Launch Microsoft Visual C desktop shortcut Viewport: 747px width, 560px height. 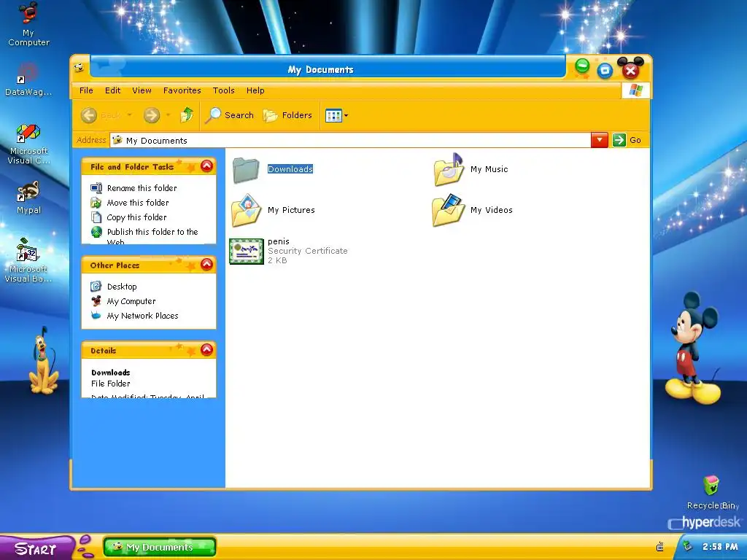(28, 144)
